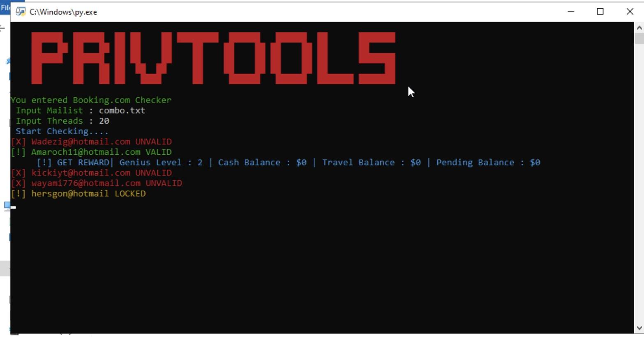Click the scroll up arrow of the console scrollbar

point(639,28)
